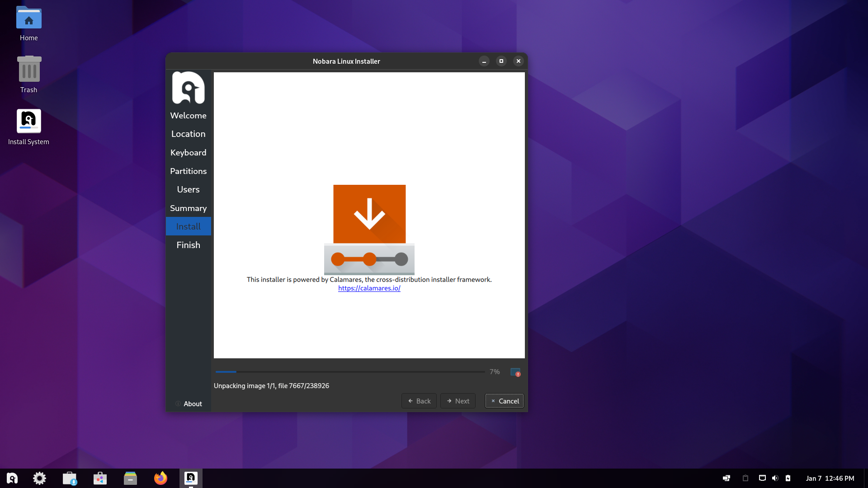Screen dimensions: 868x488
Task: Select the Summary step in sidebar
Action: point(188,208)
